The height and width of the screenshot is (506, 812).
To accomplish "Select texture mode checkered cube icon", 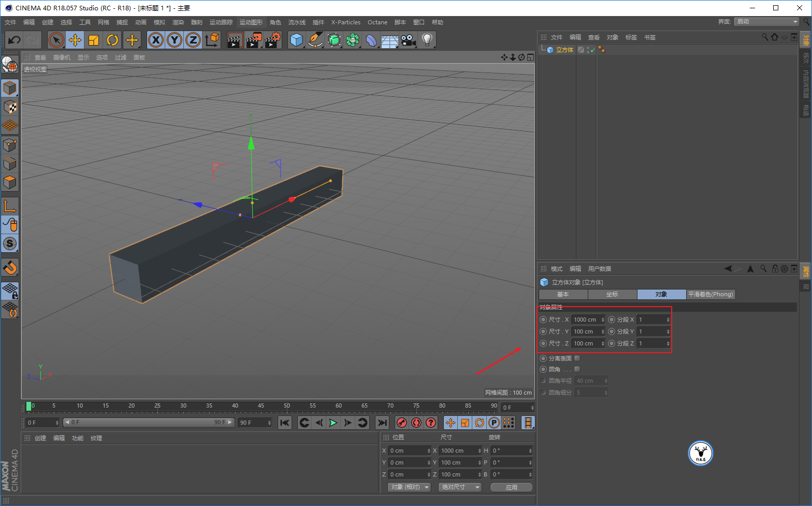I will 10,107.
